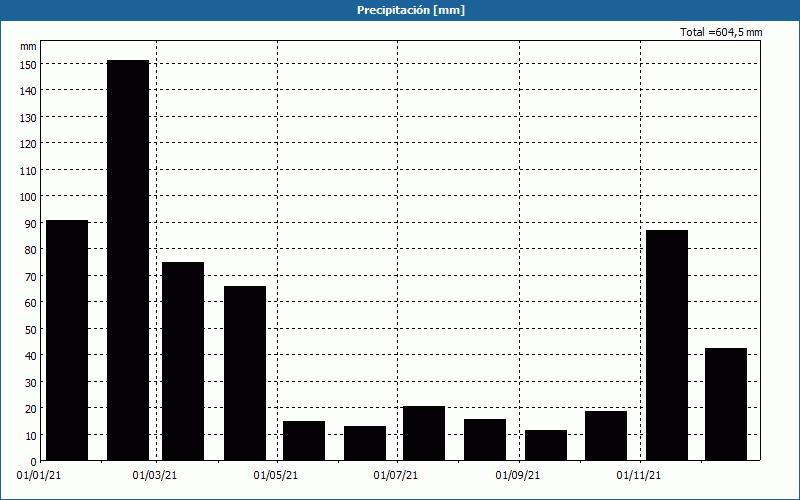This screenshot has width=800, height=500.
Task: Click the shortest bar, September, near 11 mm
Action: 546,445
